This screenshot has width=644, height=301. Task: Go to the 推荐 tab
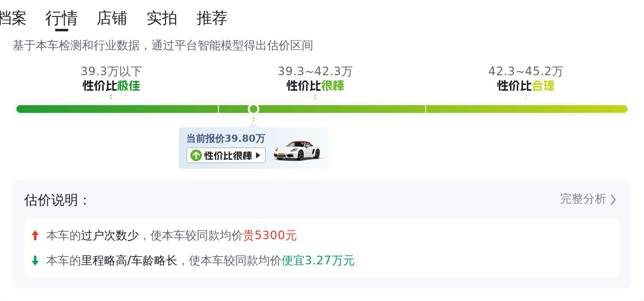point(212,18)
